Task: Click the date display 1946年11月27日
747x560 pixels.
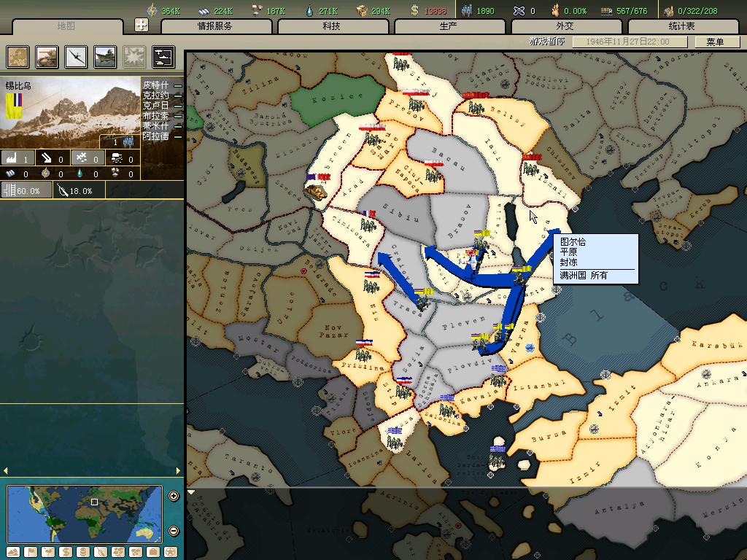Action: [630, 42]
